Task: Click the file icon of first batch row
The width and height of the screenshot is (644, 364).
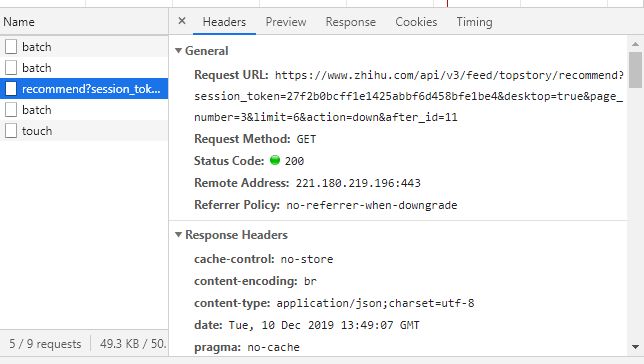Action: click(x=11, y=47)
